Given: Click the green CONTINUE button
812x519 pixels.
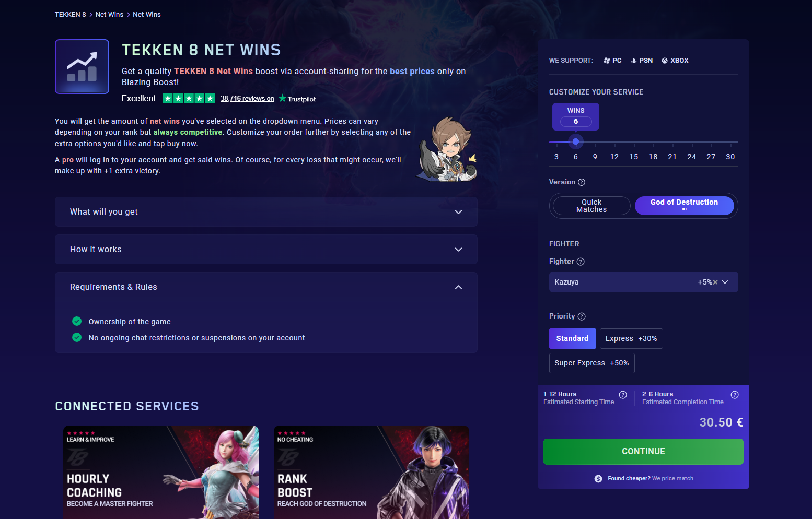Looking at the screenshot, I should coord(643,452).
